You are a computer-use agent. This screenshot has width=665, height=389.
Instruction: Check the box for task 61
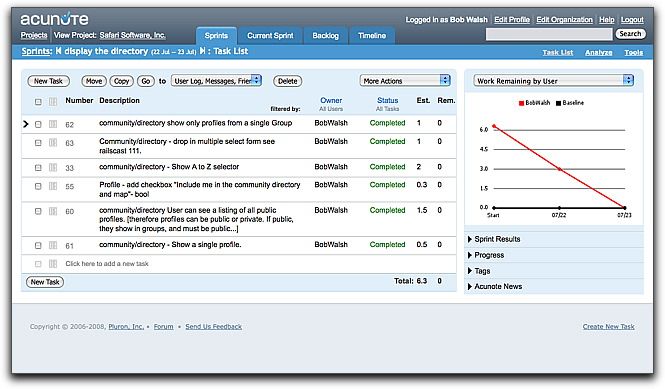tap(38, 246)
